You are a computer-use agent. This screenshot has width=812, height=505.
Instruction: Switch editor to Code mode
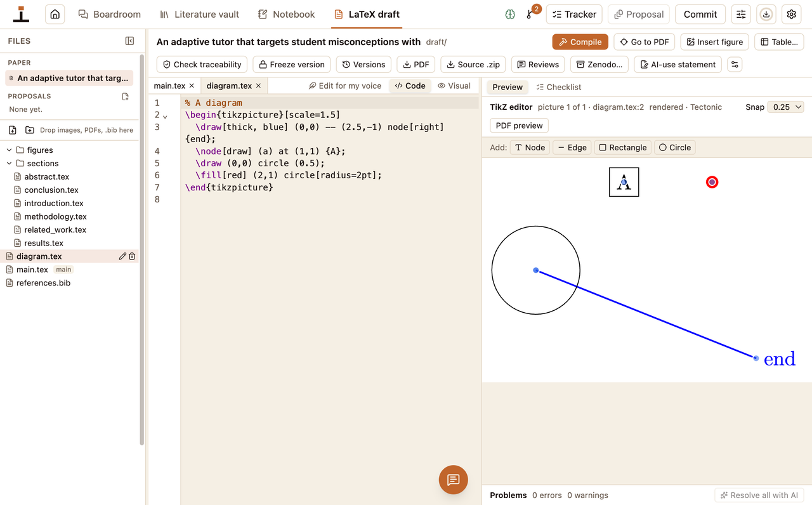(x=410, y=86)
